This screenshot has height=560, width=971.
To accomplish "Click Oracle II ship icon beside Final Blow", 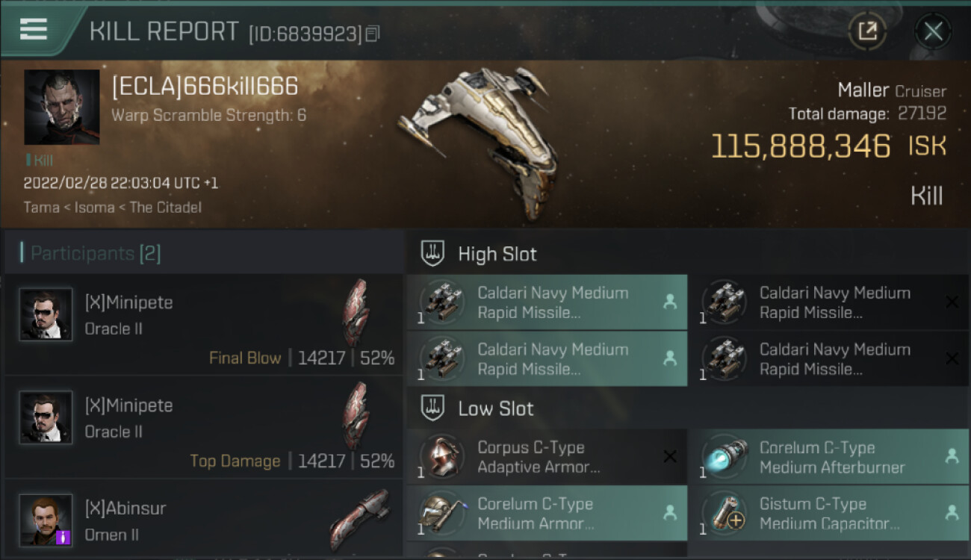I will [x=356, y=312].
